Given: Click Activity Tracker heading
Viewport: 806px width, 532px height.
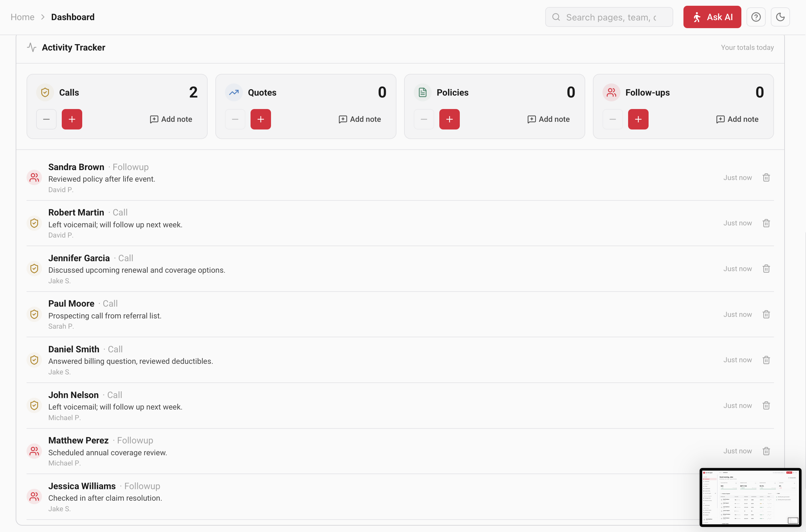Looking at the screenshot, I should point(73,48).
